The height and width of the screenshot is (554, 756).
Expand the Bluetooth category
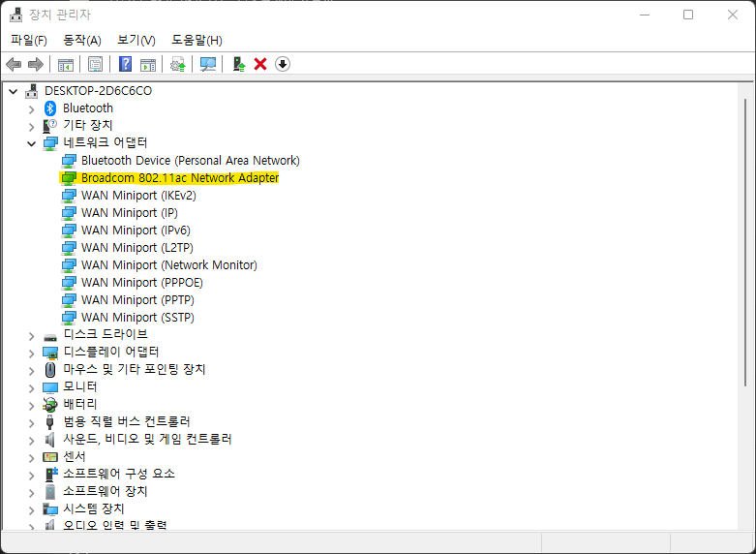pos(32,109)
